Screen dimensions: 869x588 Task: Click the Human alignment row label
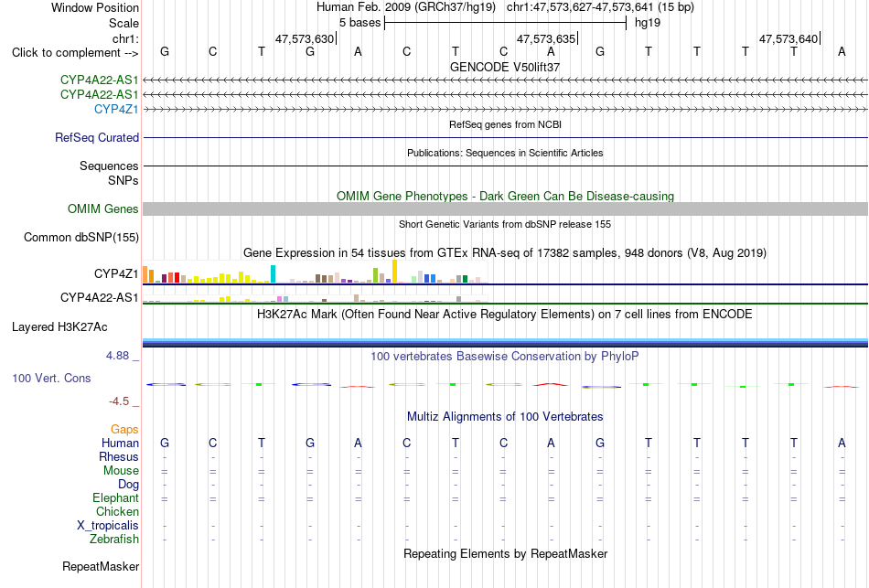(x=120, y=443)
